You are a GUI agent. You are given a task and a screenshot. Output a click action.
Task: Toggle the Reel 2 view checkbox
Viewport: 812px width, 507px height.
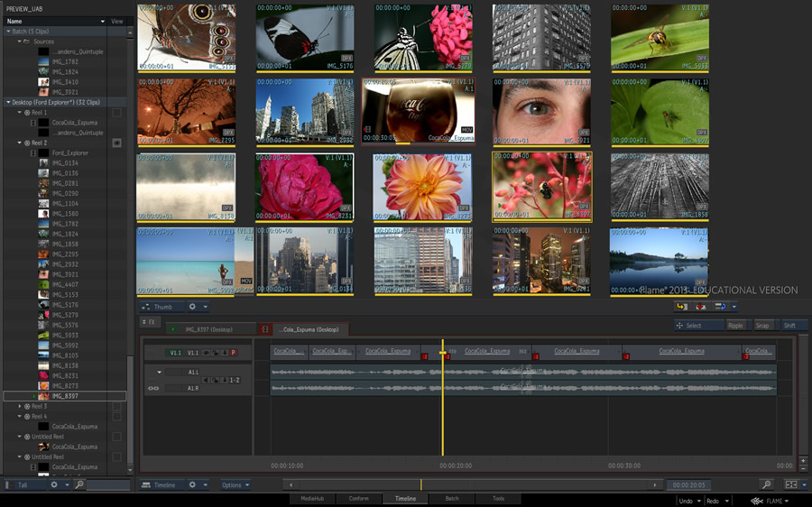point(116,143)
